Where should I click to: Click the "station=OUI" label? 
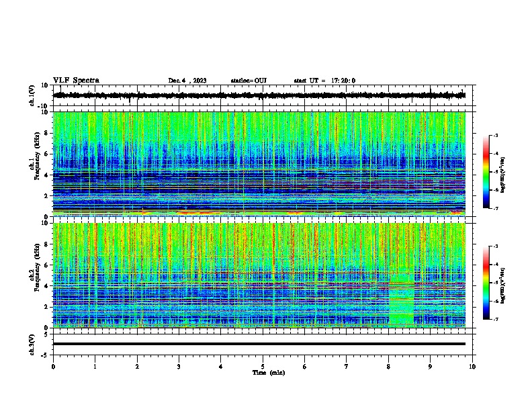(x=249, y=81)
